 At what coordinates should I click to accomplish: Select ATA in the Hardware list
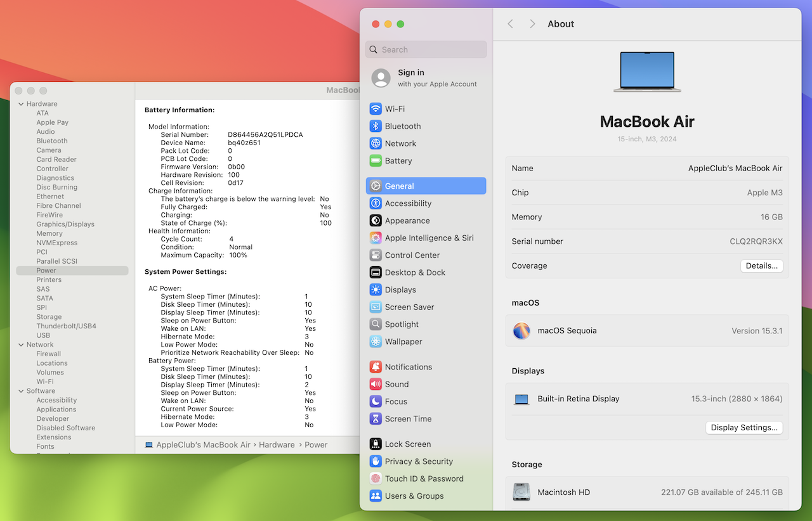pyautogui.click(x=43, y=113)
